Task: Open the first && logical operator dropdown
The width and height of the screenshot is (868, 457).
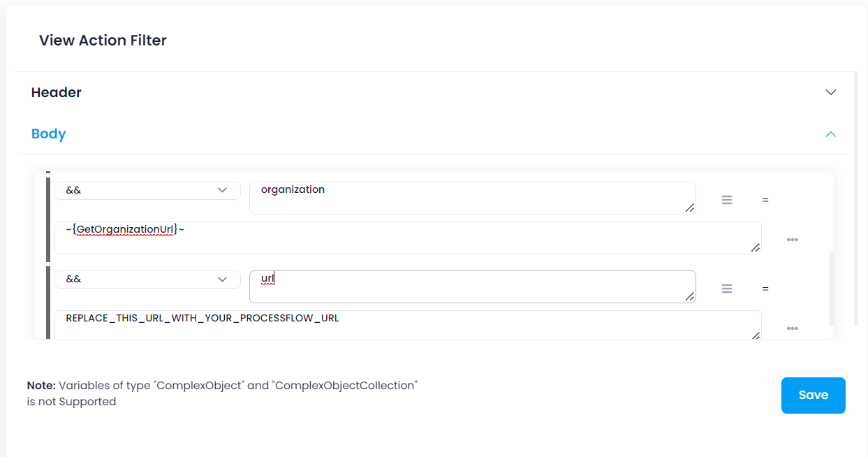Action: pyautogui.click(x=147, y=190)
